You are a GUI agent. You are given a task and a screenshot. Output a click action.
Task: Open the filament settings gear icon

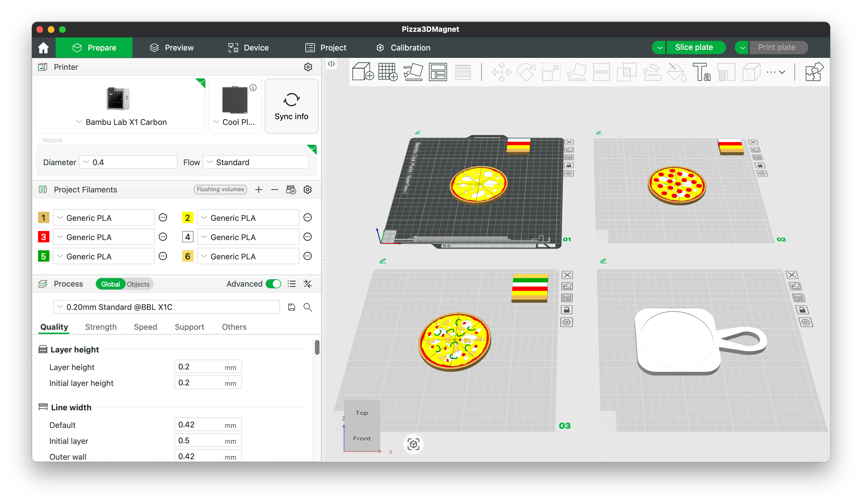click(308, 190)
